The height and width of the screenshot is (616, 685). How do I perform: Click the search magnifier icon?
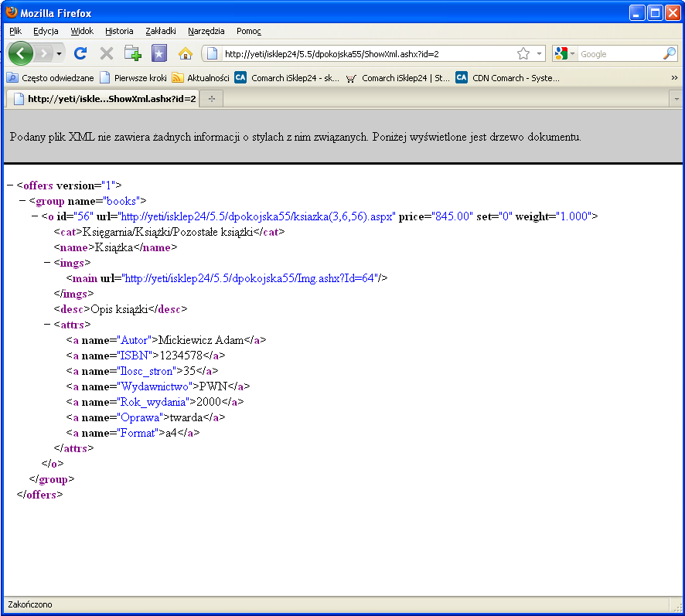670,54
